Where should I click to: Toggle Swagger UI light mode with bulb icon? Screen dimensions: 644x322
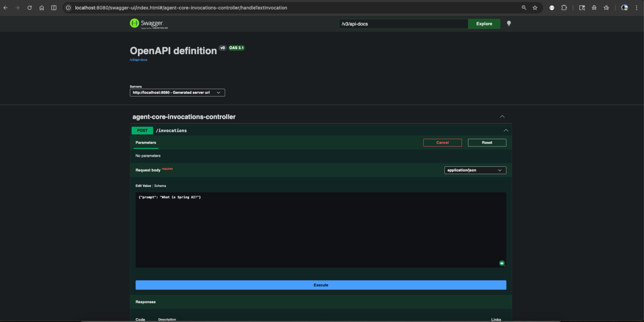tap(509, 24)
